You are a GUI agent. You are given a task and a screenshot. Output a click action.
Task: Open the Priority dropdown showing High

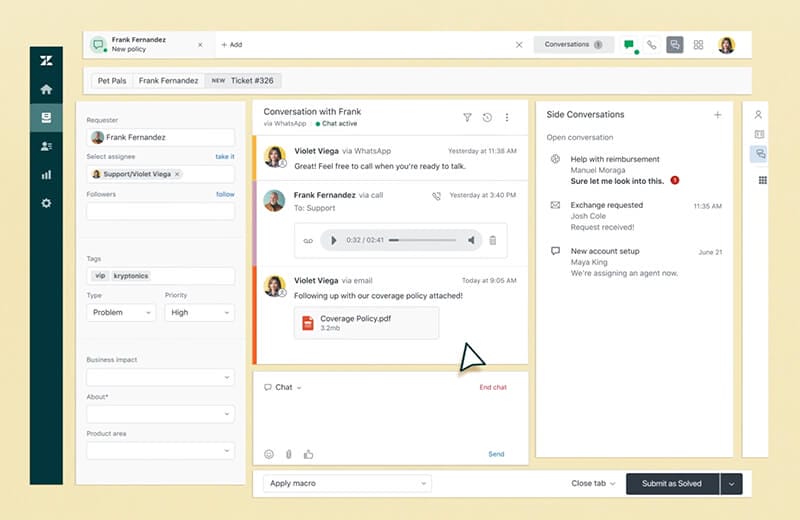(x=199, y=312)
